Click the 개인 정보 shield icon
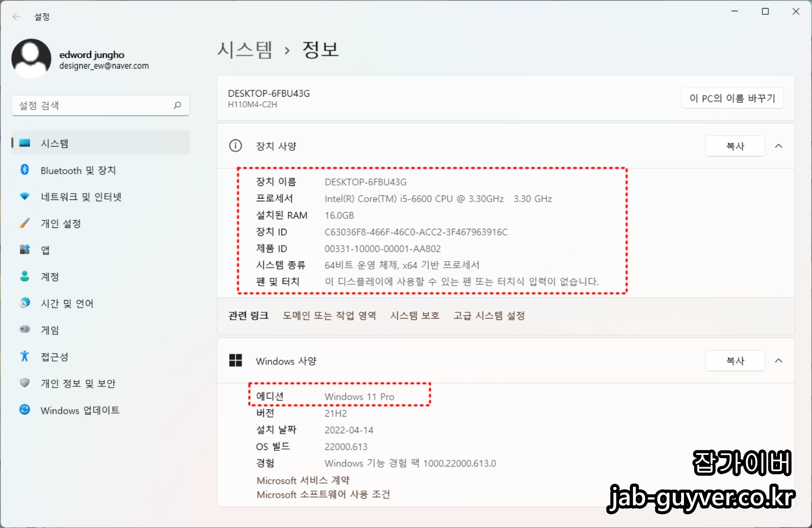Viewport: 812px width, 528px height. (x=25, y=383)
